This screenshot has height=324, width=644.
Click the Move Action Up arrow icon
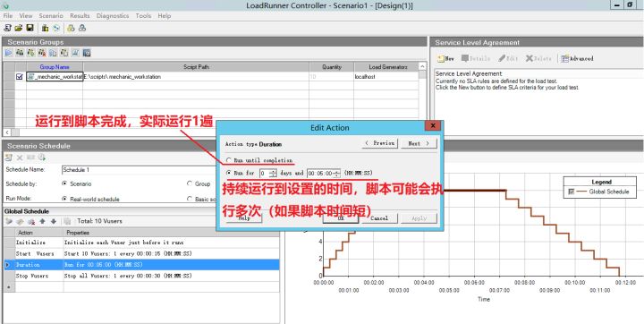pos(42,221)
